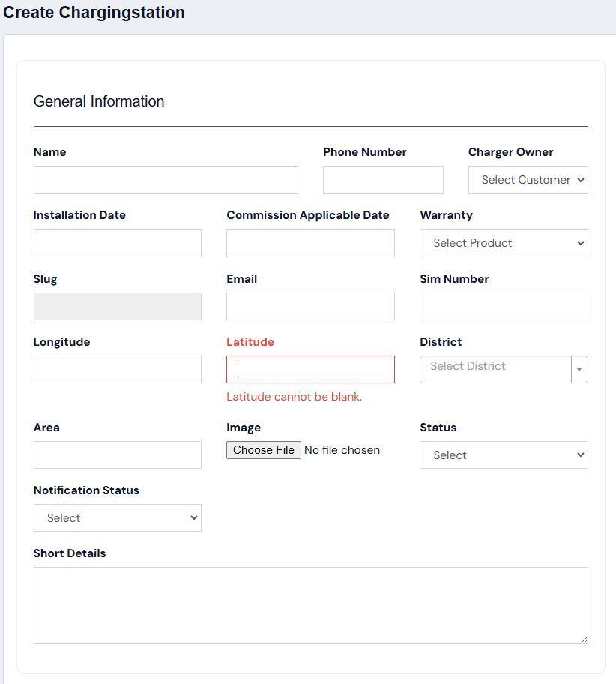Click the Sim Number field
Screen dimensions: 616x684
pos(504,306)
